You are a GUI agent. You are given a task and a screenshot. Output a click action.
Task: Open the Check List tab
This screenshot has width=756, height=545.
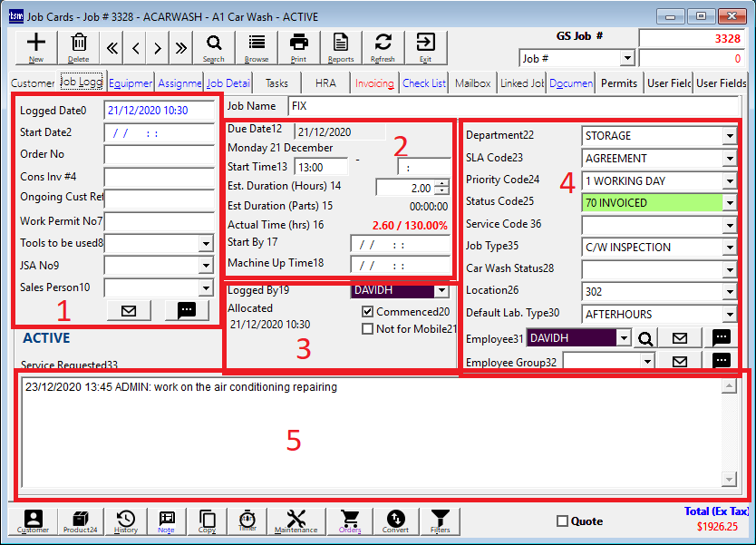(424, 83)
